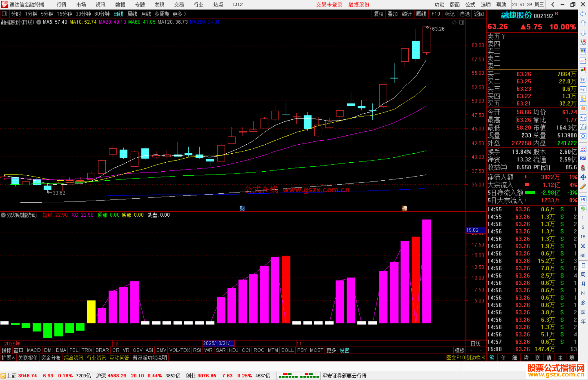Toggle the left panel icon beside 分时
The height and width of the screenshot is (380, 588).
click(5, 14)
